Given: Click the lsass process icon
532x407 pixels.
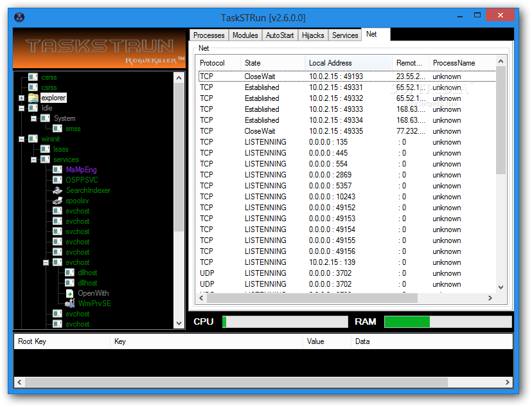Looking at the screenshot, I should pyautogui.click(x=45, y=149).
